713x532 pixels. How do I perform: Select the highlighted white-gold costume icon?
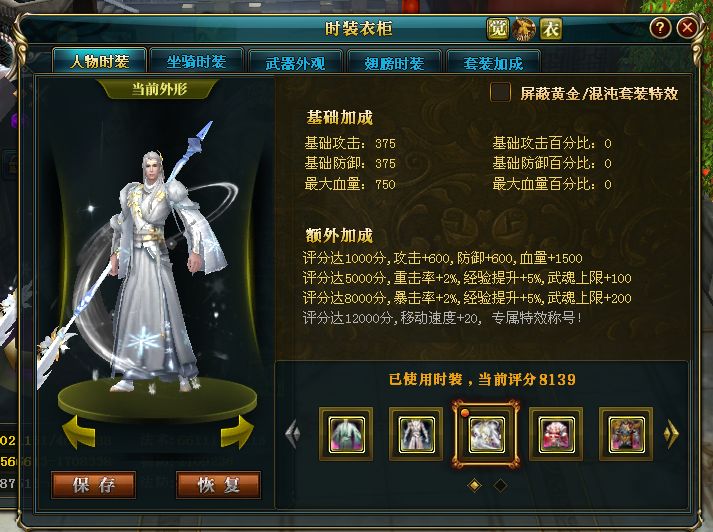tap(486, 434)
